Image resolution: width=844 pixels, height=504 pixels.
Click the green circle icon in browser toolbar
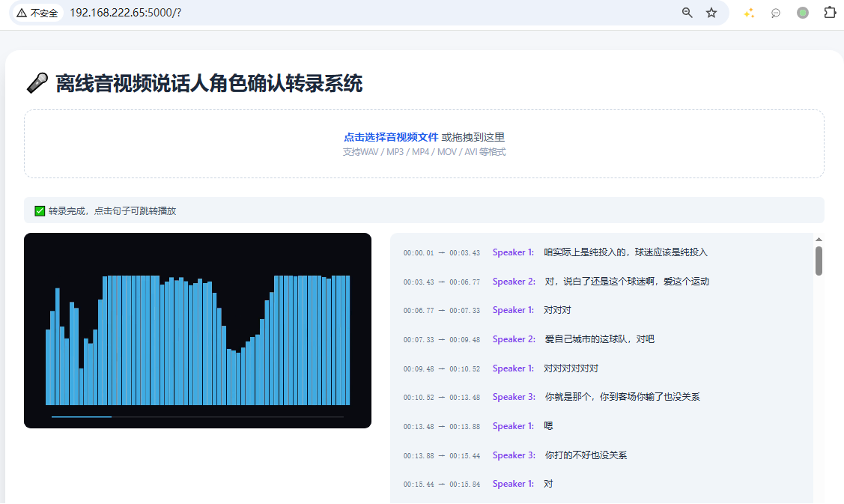pyautogui.click(x=803, y=13)
